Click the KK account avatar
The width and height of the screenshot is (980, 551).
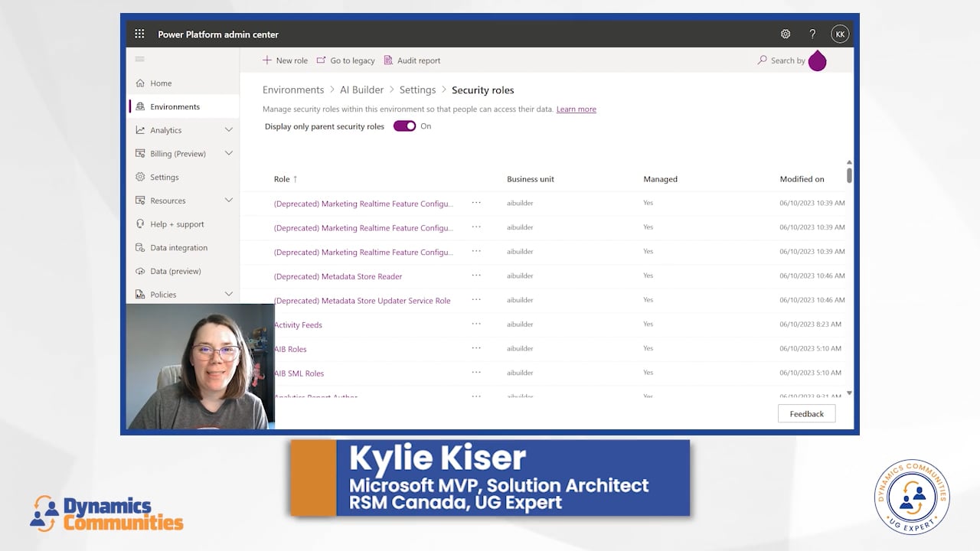(840, 34)
